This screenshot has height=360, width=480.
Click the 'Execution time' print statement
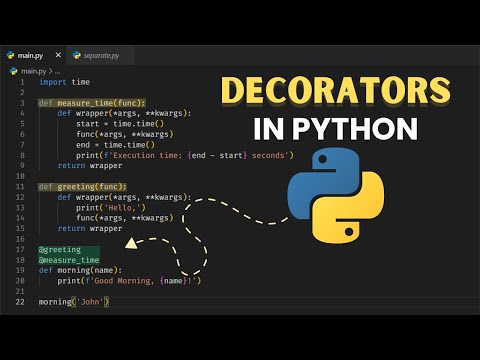pyautogui.click(x=185, y=155)
